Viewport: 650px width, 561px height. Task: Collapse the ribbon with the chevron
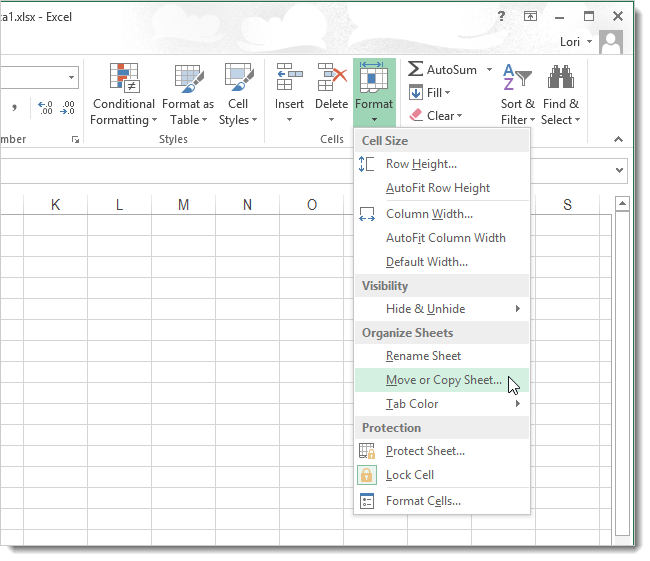pos(618,140)
